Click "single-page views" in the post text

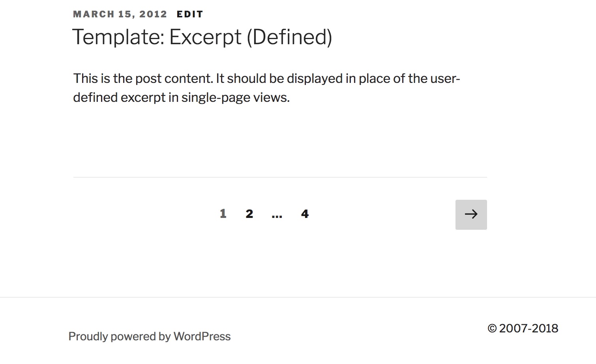coord(235,98)
